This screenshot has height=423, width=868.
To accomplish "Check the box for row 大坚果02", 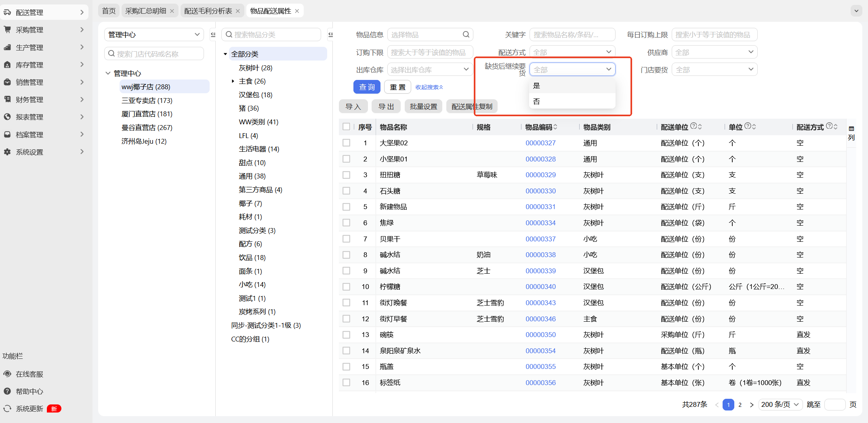I will pos(346,143).
